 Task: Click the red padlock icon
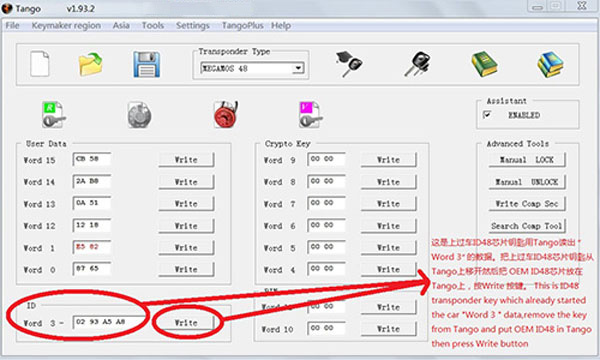coord(226,114)
